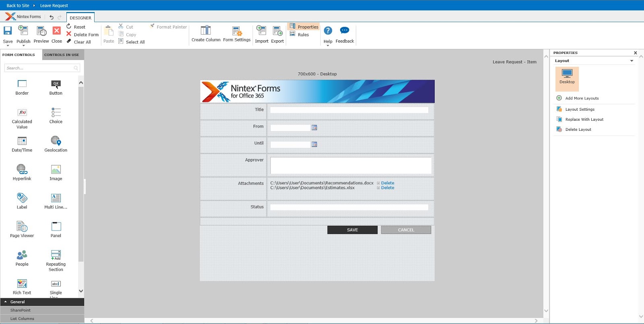Click the form's SAVE button
The image size is (644, 324).
352,230
